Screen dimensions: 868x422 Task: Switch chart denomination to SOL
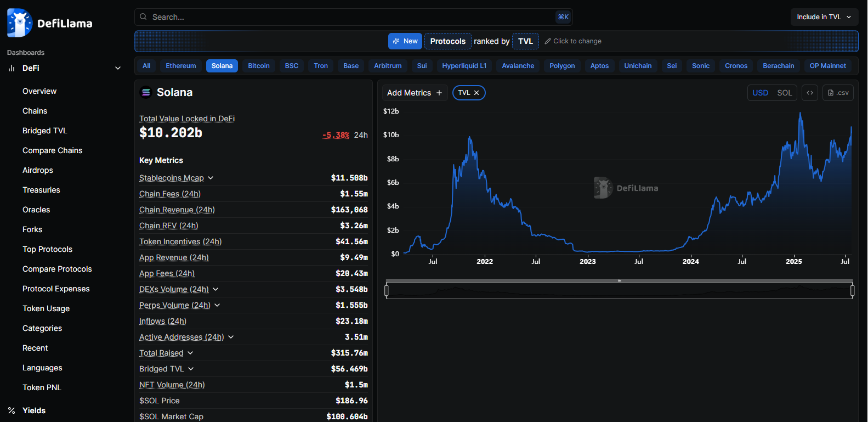[x=785, y=93]
